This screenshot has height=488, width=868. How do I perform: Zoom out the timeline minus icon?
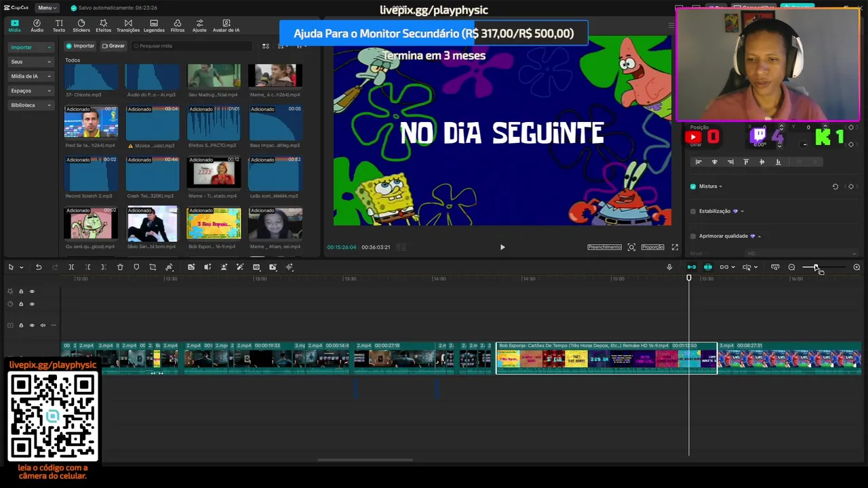click(791, 267)
